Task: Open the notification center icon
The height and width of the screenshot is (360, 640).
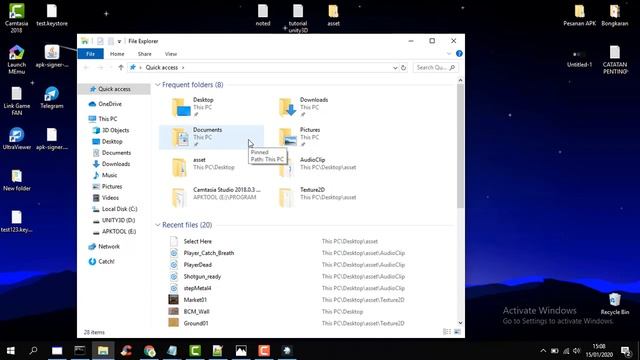Action: pos(625,351)
